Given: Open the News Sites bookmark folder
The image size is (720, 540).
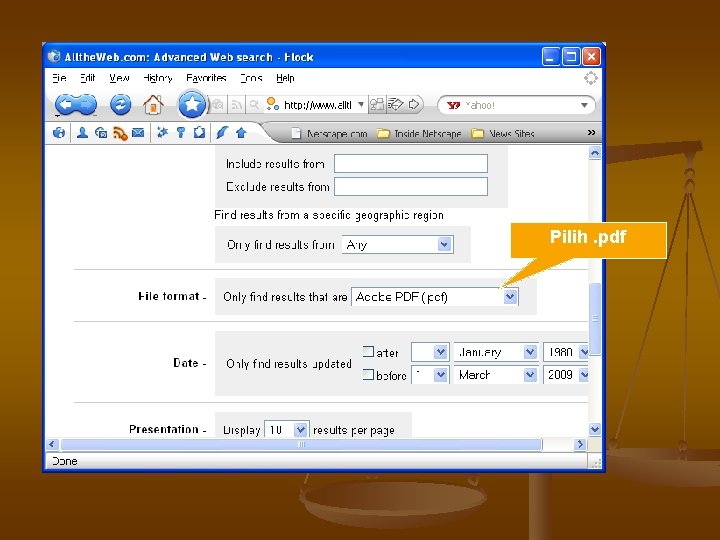Looking at the screenshot, I should pos(503,134).
